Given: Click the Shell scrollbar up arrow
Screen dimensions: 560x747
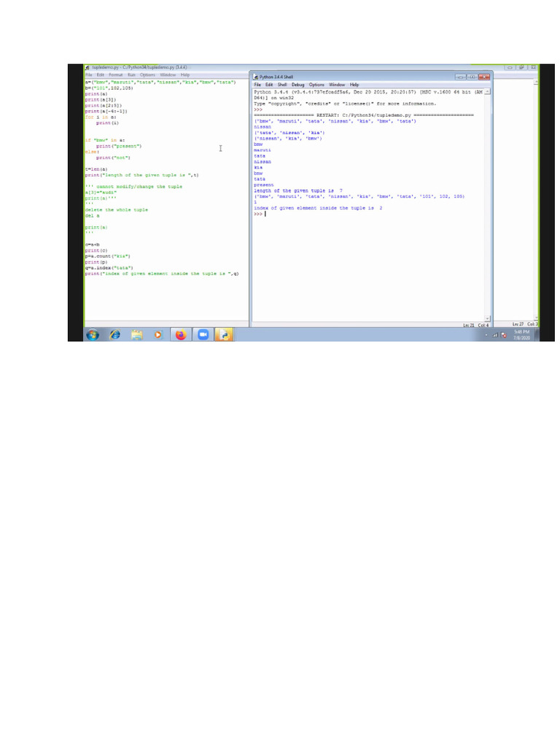Looking at the screenshot, I should tap(487, 91).
